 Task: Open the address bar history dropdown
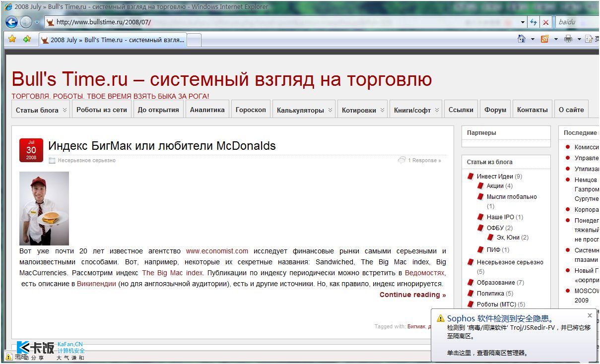tap(523, 22)
